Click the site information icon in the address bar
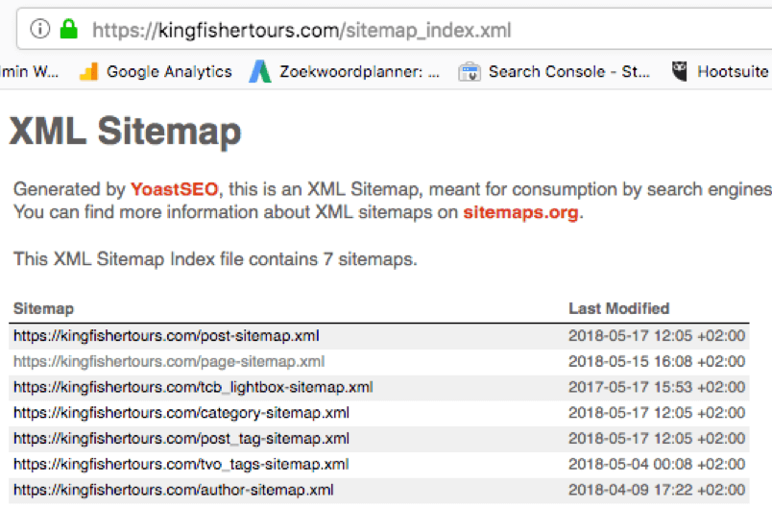Viewport: 772px width, 532px height. click(x=40, y=29)
